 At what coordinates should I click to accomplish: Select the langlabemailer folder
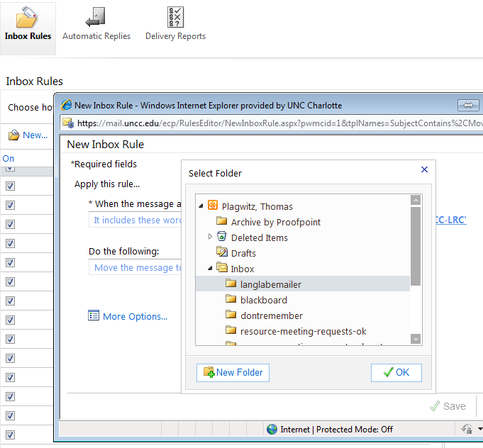(270, 284)
